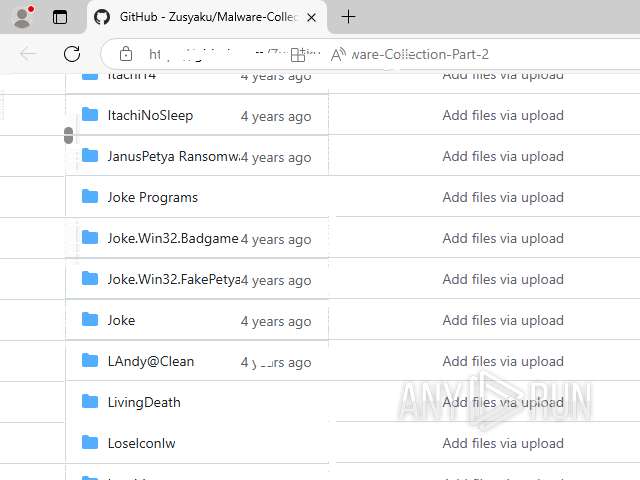Open the LivingDeath folder
This screenshot has width=640, height=480.
[x=144, y=402]
